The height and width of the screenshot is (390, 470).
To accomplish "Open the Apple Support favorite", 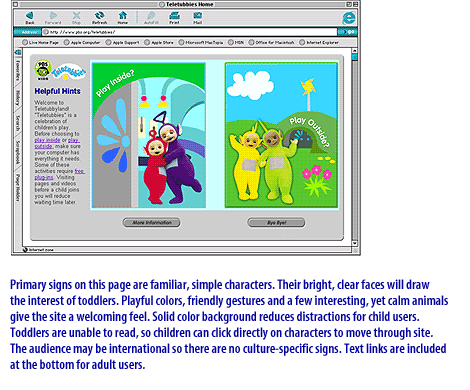I will [122, 42].
